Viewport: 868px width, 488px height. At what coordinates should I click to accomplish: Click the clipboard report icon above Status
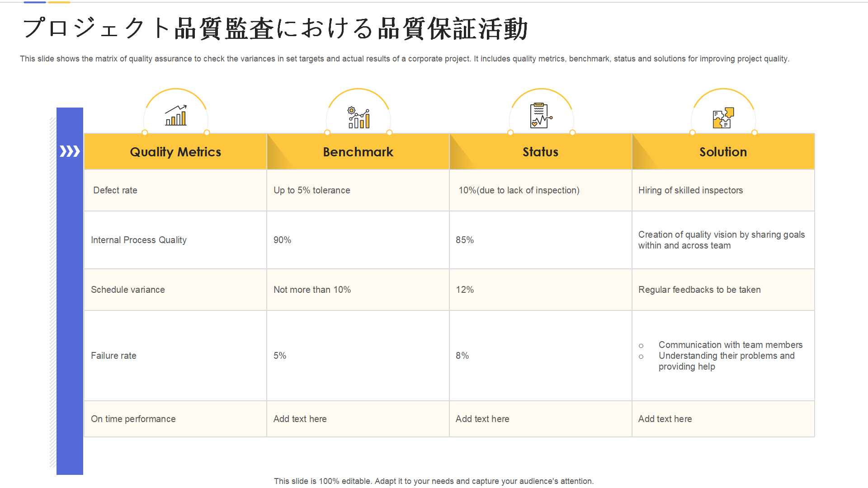[541, 116]
